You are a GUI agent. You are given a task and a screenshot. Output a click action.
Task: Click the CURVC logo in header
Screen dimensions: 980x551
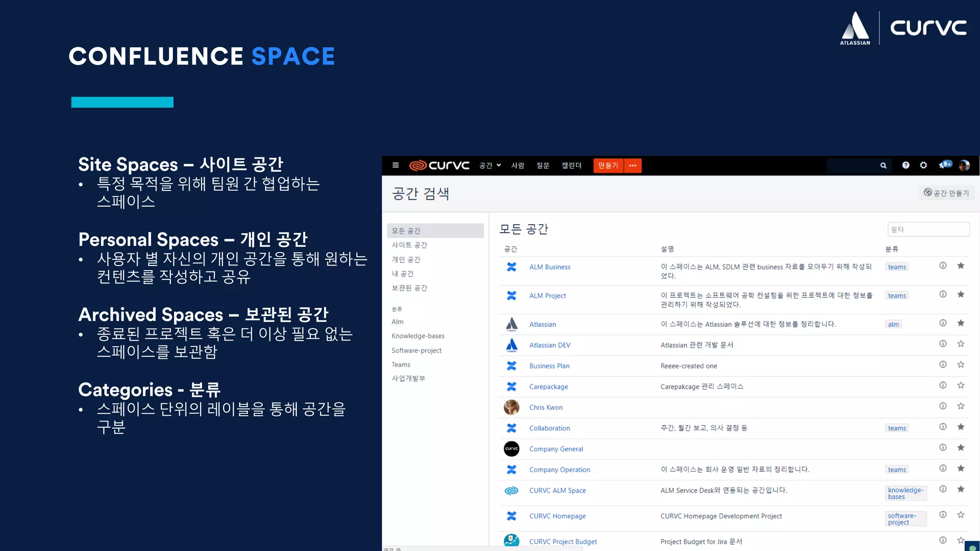tap(439, 165)
